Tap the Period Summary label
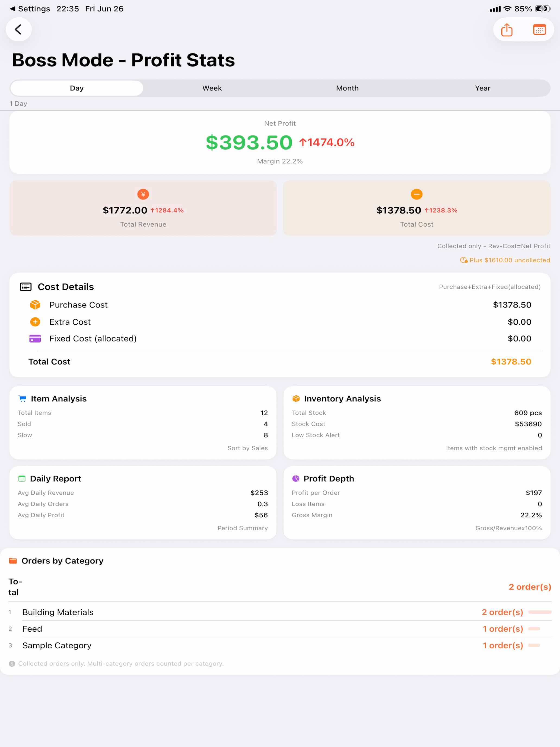560x747 pixels. point(242,528)
